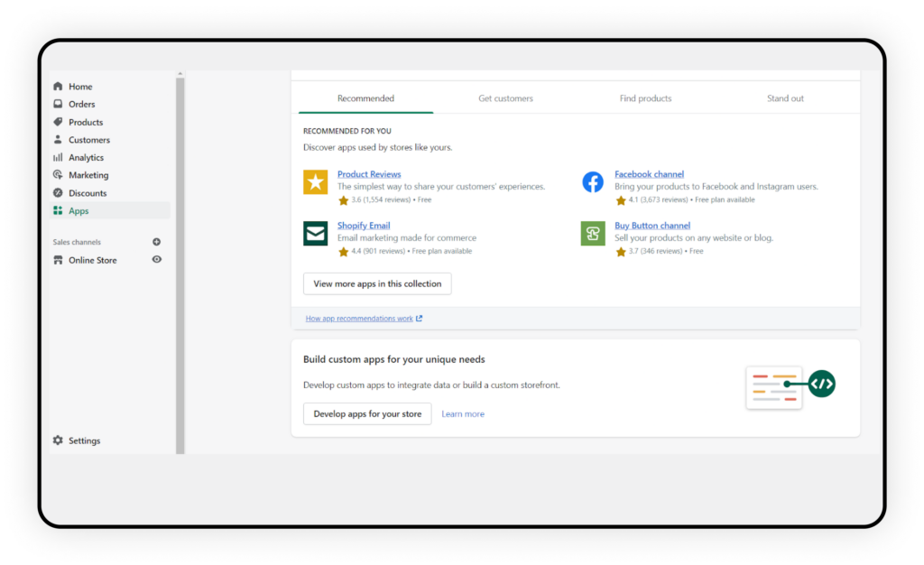Click the Customers person icon
924x565 pixels.
58,140
